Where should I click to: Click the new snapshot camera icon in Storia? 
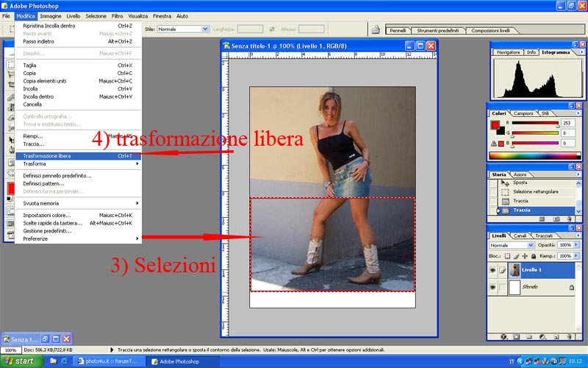coord(557,219)
